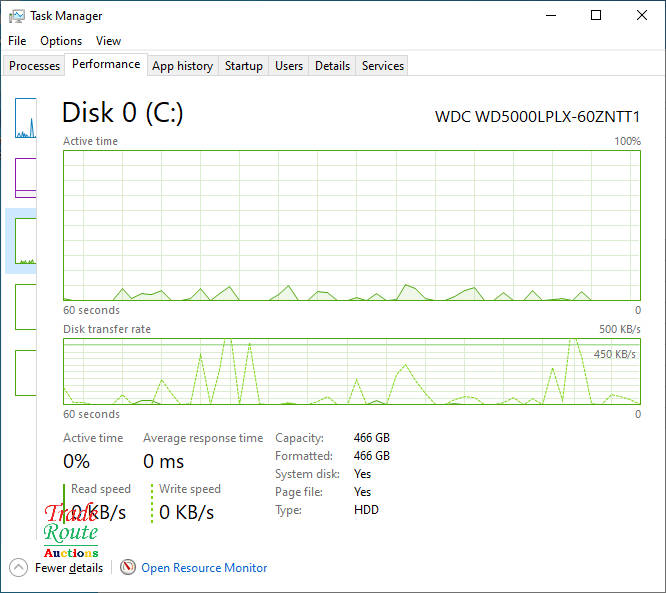Select the blue CPU graph thumbnail

tap(25, 118)
